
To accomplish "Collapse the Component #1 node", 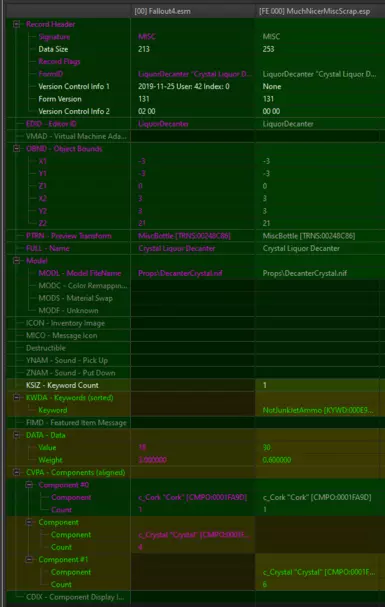I will coord(29,559).
